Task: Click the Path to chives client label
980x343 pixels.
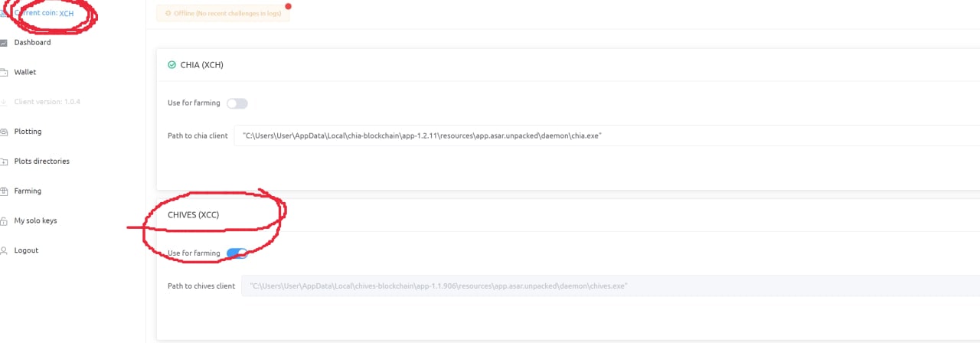Action: [x=201, y=286]
